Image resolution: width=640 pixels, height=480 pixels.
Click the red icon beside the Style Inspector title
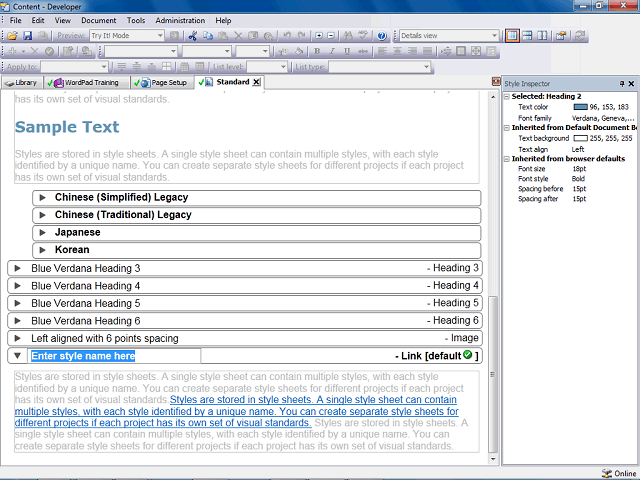coord(496,82)
